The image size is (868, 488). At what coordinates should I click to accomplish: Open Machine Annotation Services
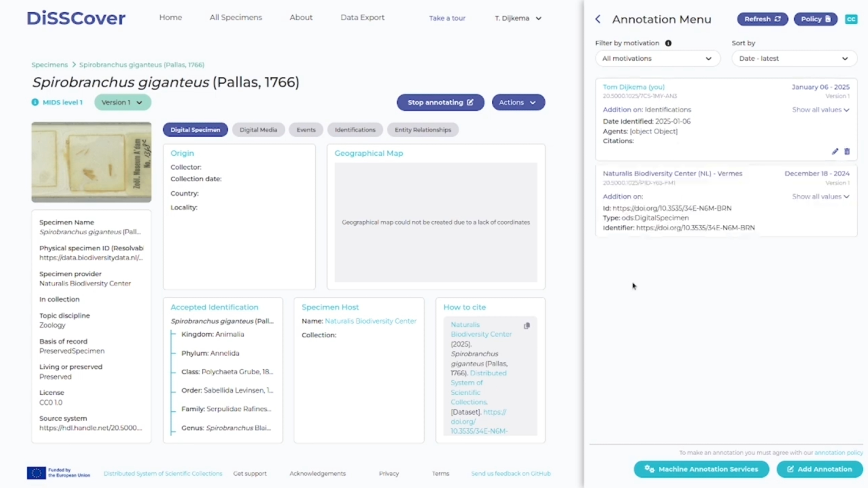[701, 469]
